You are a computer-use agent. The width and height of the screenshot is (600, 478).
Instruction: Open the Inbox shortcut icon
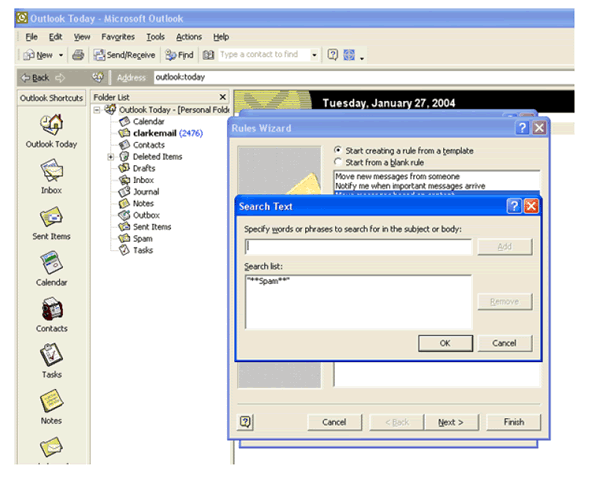point(51,171)
